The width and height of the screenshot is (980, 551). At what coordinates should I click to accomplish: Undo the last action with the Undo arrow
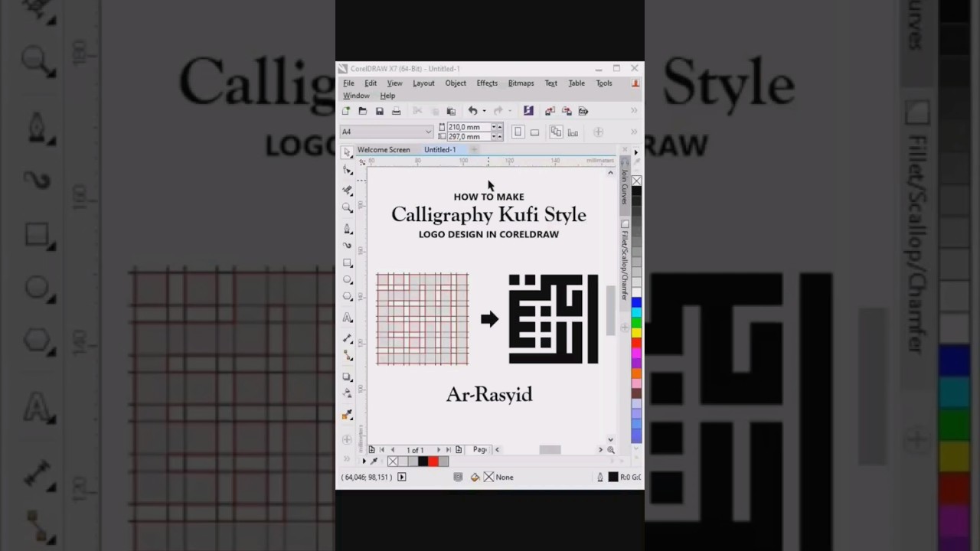(472, 111)
